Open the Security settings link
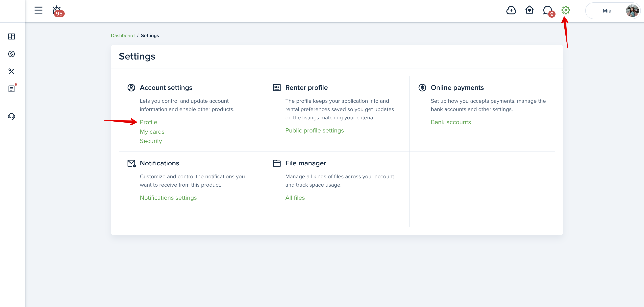Viewport: 644px width, 307px height. pyautogui.click(x=151, y=141)
